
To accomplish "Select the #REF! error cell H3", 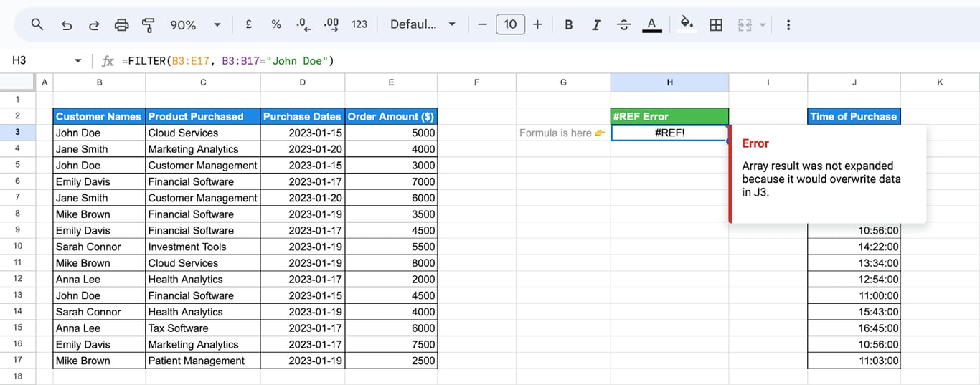I will coord(669,133).
